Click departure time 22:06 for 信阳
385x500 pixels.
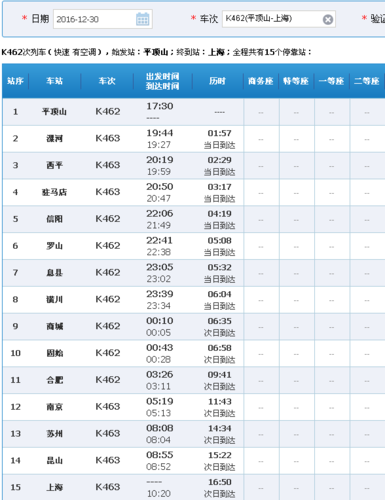click(160, 213)
